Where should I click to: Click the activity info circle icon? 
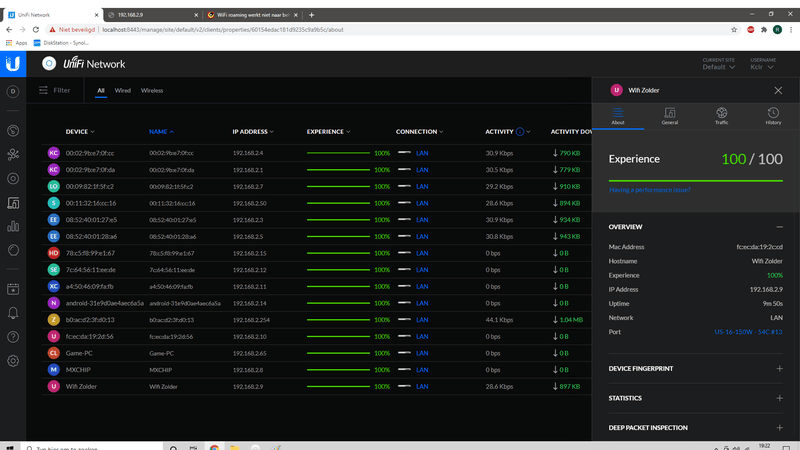(x=519, y=132)
